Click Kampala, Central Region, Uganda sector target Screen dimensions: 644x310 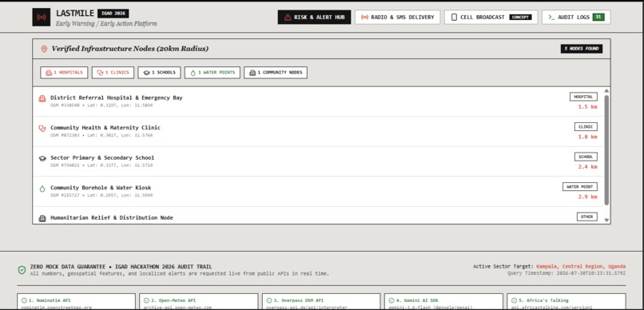(x=581, y=267)
